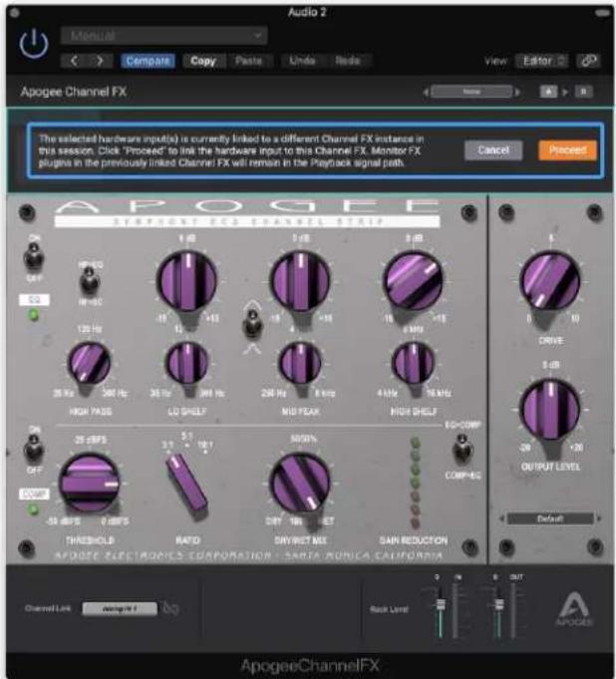This screenshot has height=679, width=616.
Task: Click the 120 Hz high pass value
Action: (x=89, y=329)
